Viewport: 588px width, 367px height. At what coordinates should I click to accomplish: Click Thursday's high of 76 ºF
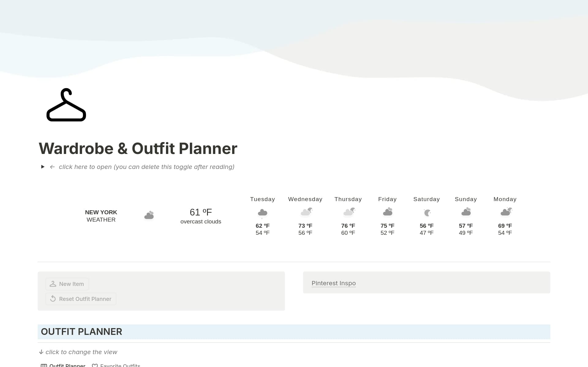click(348, 226)
